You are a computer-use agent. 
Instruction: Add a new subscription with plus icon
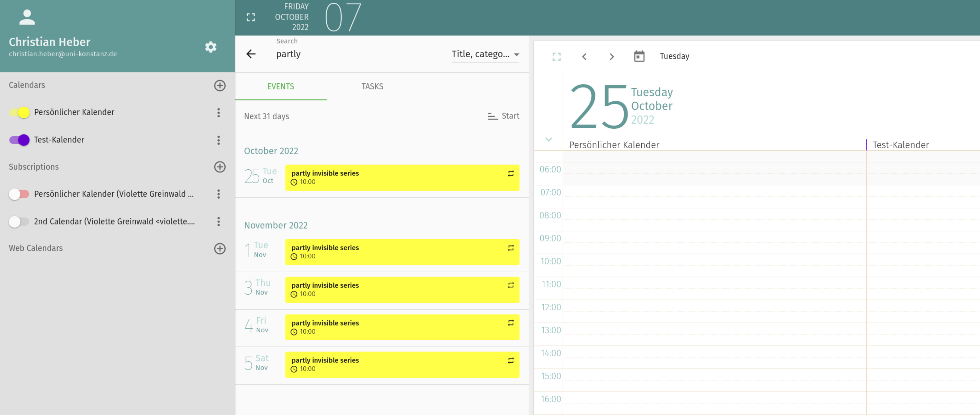pos(220,167)
